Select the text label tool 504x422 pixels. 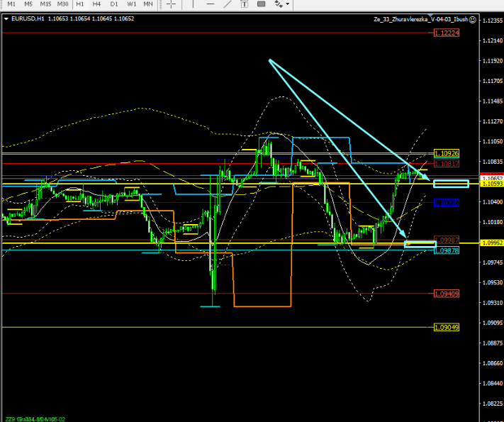point(245,4)
